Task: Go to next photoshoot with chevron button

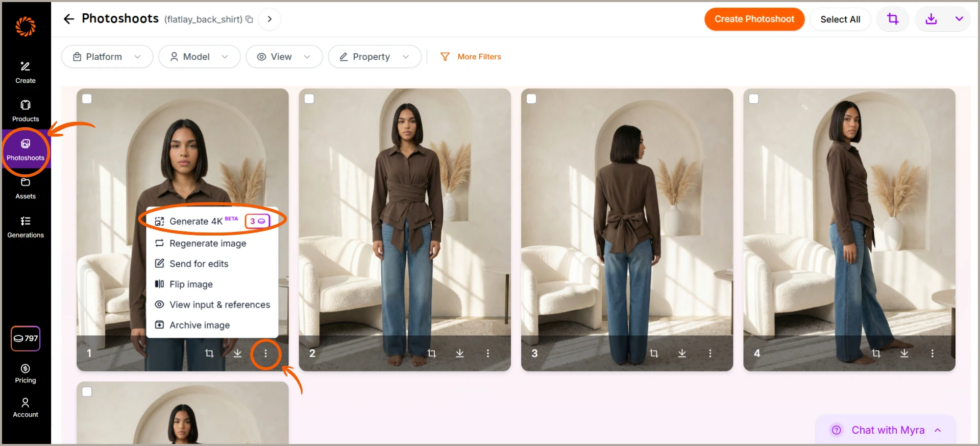Action: 269,19
